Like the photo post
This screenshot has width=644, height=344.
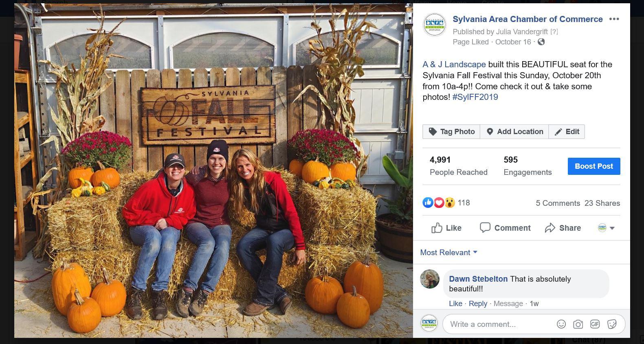pos(446,228)
